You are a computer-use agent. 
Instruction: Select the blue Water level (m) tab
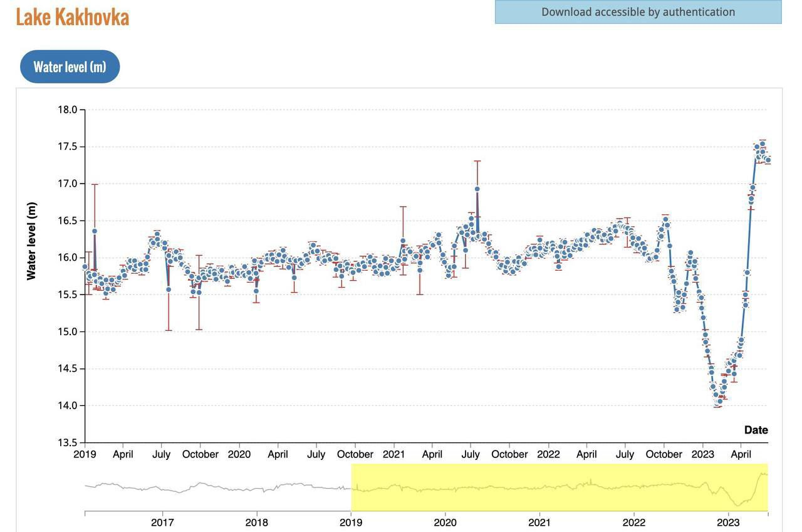[x=70, y=67]
